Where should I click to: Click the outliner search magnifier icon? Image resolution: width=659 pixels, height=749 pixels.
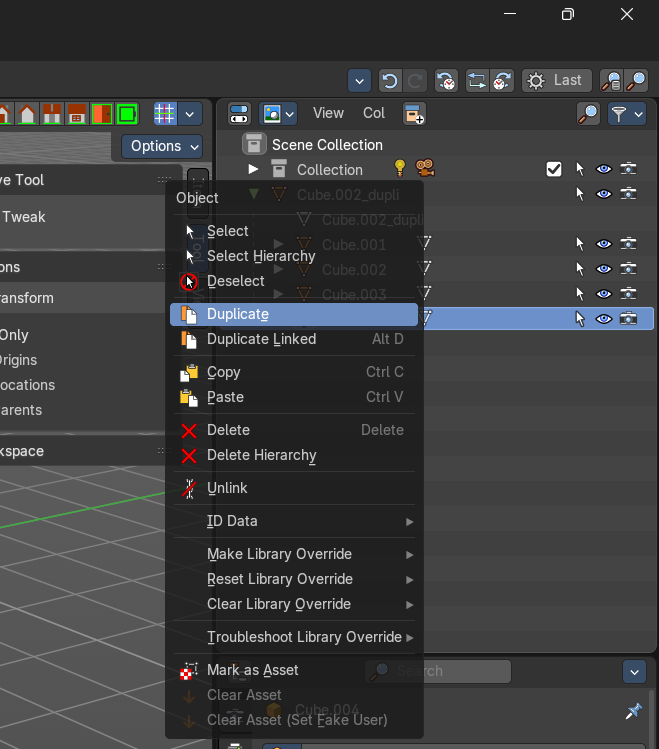point(588,114)
